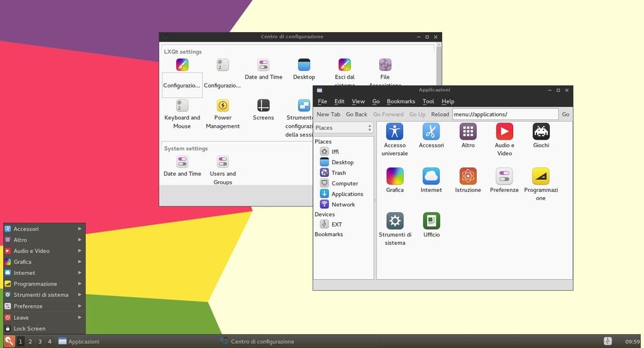Image resolution: width=644 pixels, height=348 pixels.
Task: Expand the Leave submenu
Action: tap(44, 317)
